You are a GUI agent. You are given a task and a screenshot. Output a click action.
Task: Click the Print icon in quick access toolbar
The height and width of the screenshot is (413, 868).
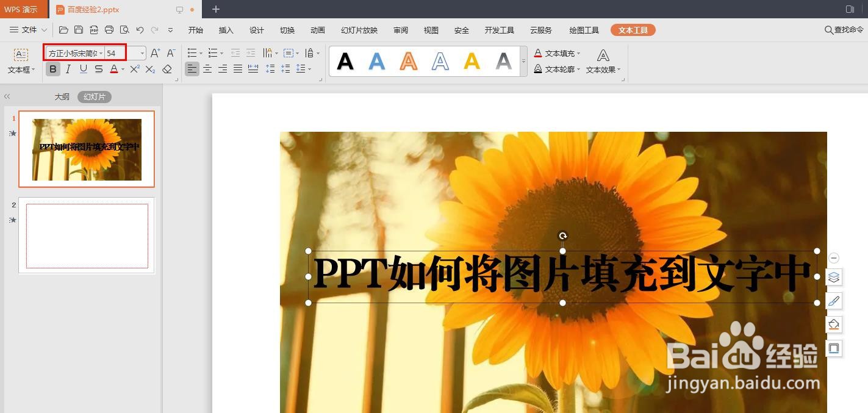(109, 29)
